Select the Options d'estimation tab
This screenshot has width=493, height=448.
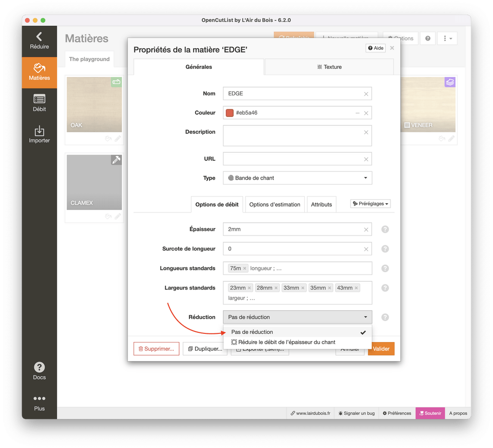[x=275, y=205]
